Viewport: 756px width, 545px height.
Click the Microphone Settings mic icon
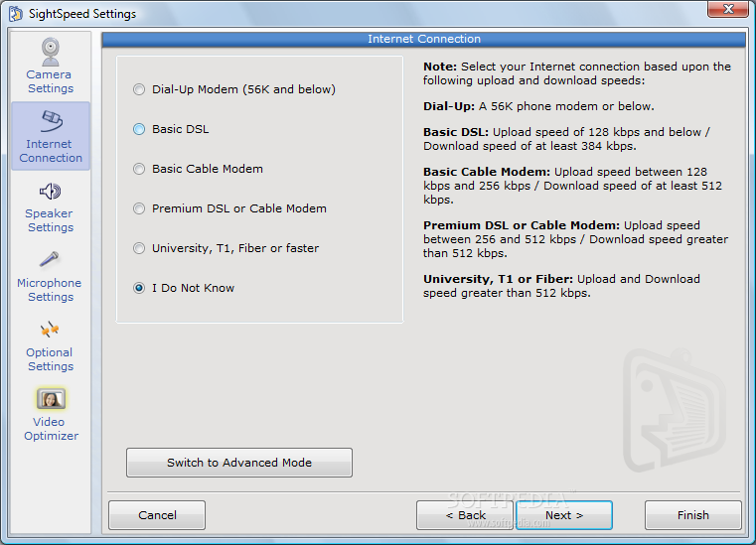(50, 260)
